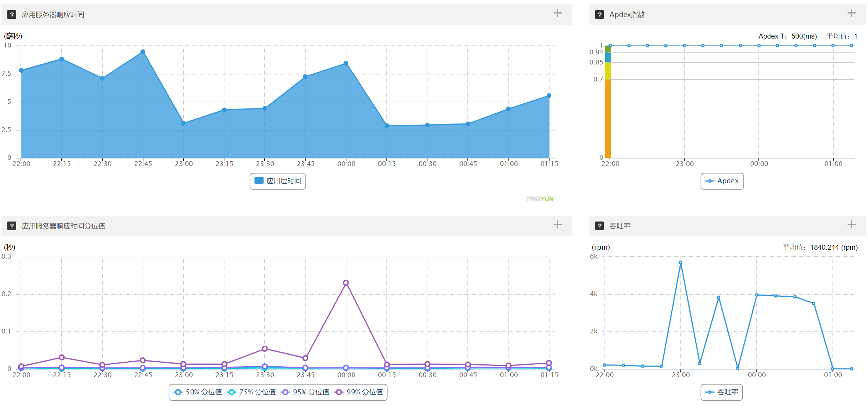This screenshot has width=868, height=406.
Task: Click help icon beside 吞吐率 title
Action: [x=599, y=226]
